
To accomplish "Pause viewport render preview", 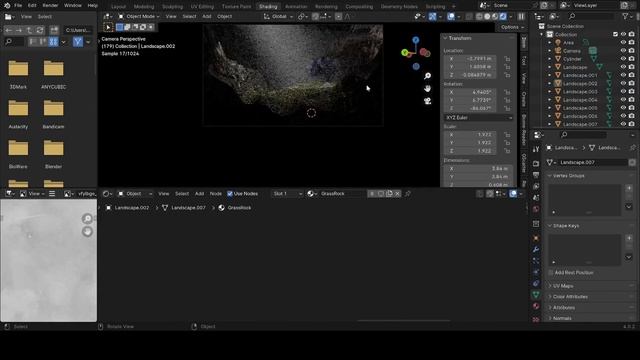I will (521, 16).
